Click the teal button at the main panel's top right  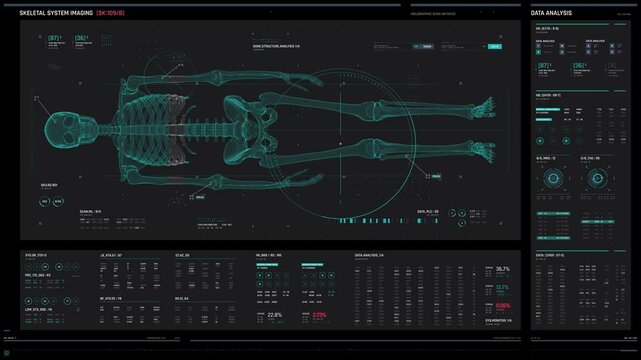pyautogui.click(x=495, y=47)
